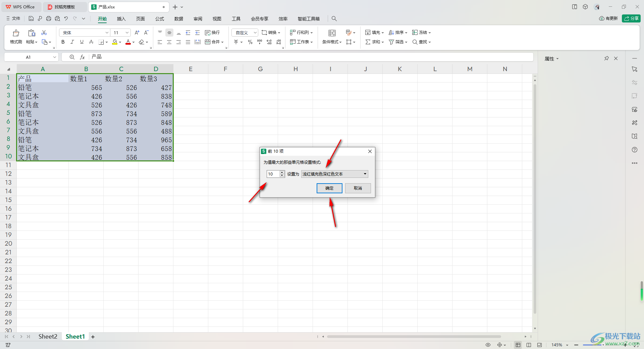Click the increase indent icon
Image resolution: width=644 pixels, height=349 pixels.
[x=198, y=33]
